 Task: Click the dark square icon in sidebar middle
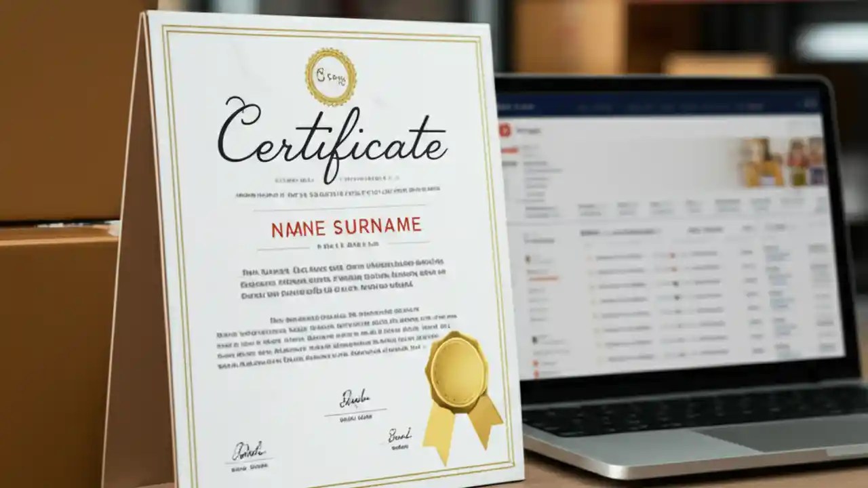click(x=534, y=340)
